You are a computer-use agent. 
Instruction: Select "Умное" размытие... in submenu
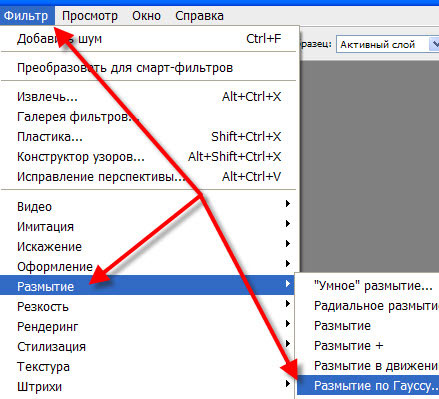pyautogui.click(x=368, y=286)
